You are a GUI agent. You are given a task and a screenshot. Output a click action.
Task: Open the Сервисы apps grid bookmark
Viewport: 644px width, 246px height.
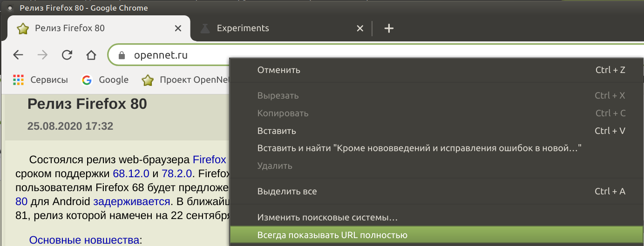(41, 80)
